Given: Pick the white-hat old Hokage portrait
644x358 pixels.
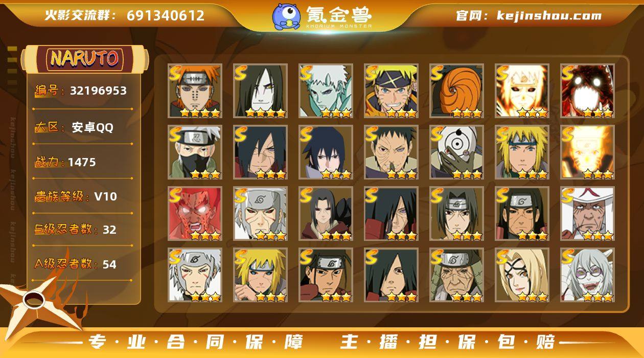Looking at the screenshot, I should [x=588, y=214].
